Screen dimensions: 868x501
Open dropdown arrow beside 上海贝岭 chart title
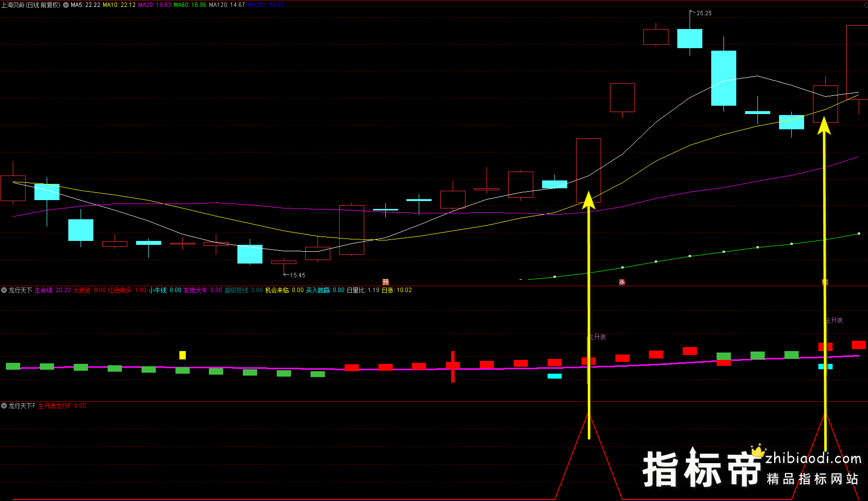[x=66, y=5]
